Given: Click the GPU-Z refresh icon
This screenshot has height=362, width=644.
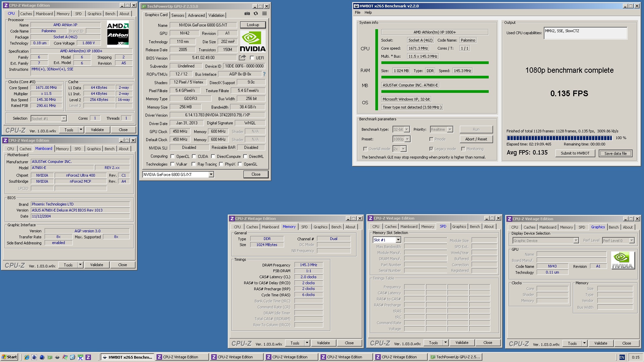Looking at the screenshot, I should point(256,14).
